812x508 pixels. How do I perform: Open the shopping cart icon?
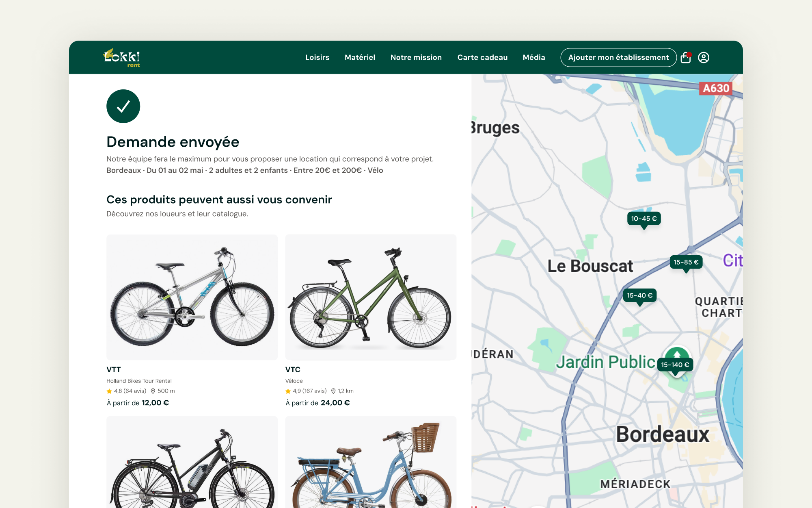686,58
